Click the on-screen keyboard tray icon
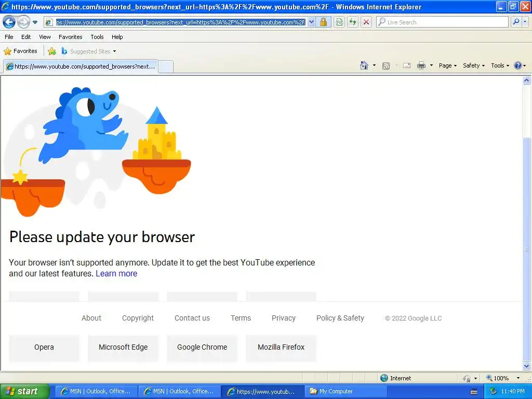Image resolution: width=532 pixels, height=399 pixels. tap(474, 392)
